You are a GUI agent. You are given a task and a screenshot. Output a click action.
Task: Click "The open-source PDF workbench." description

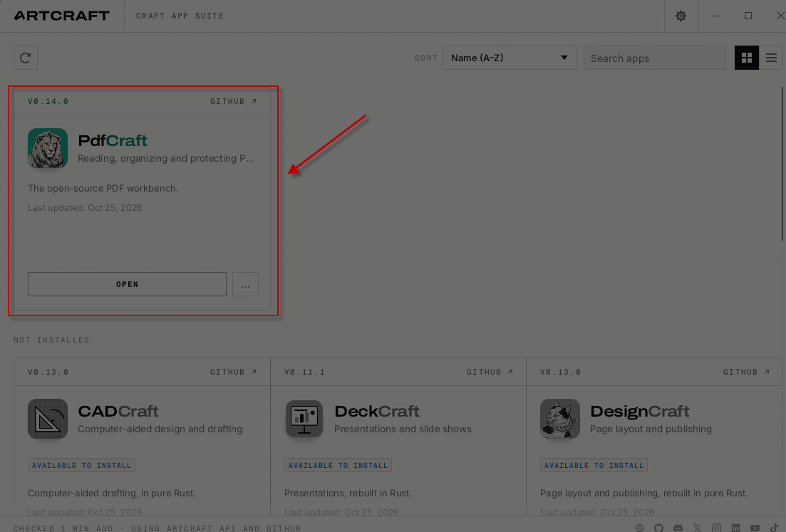(x=103, y=188)
